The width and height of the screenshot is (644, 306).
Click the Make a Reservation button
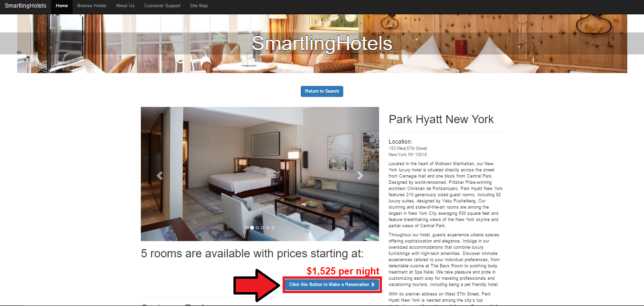(332, 285)
